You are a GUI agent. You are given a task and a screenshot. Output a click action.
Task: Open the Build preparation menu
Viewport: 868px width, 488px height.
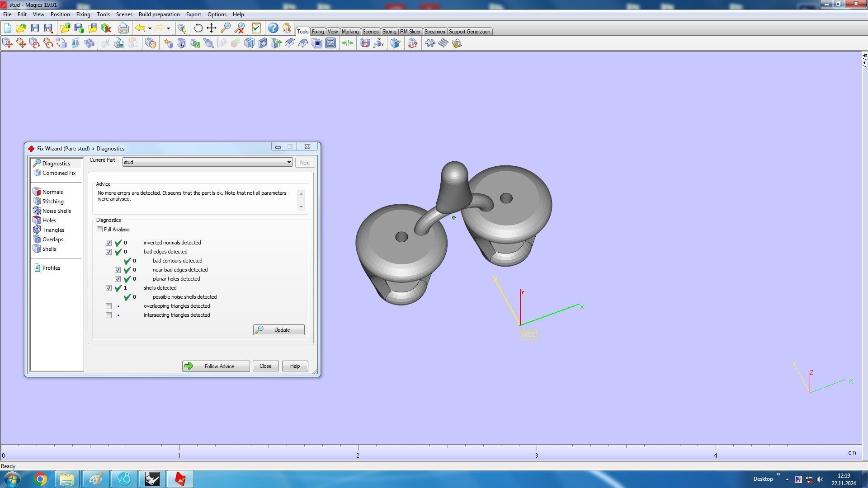tap(159, 14)
